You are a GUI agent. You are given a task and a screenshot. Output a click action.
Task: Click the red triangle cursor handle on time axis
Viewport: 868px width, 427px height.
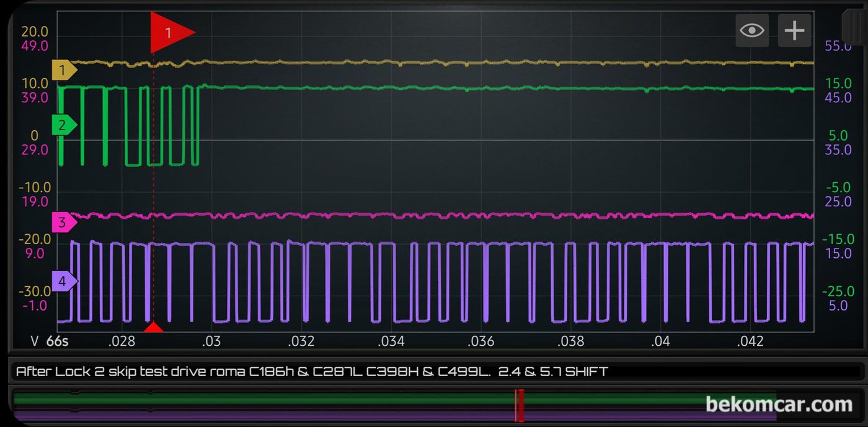pos(153,327)
